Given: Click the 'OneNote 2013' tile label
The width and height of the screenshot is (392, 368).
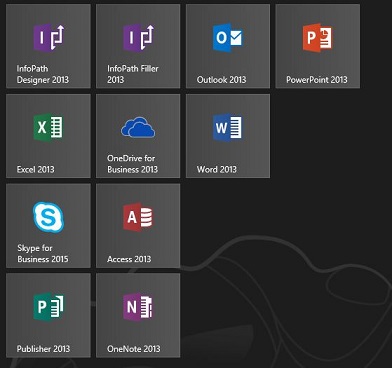Looking at the screenshot, I should [134, 349].
